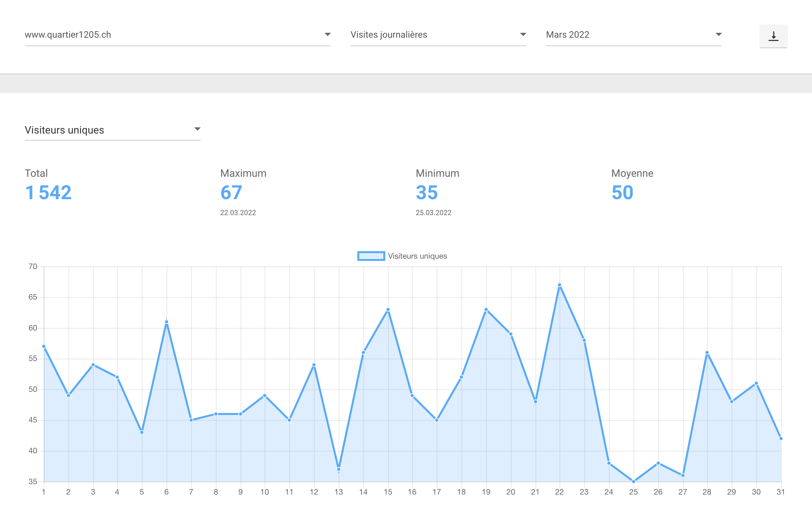Click the download export icon button

(x=773, y=36)
